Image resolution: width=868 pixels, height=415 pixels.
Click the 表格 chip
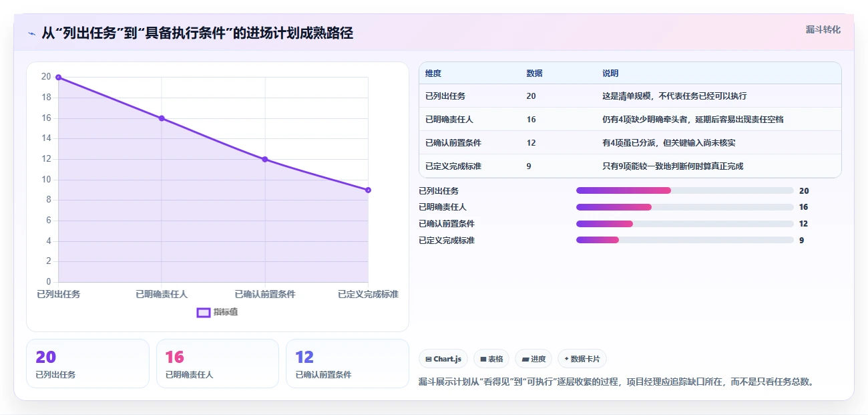coord(491,359)
